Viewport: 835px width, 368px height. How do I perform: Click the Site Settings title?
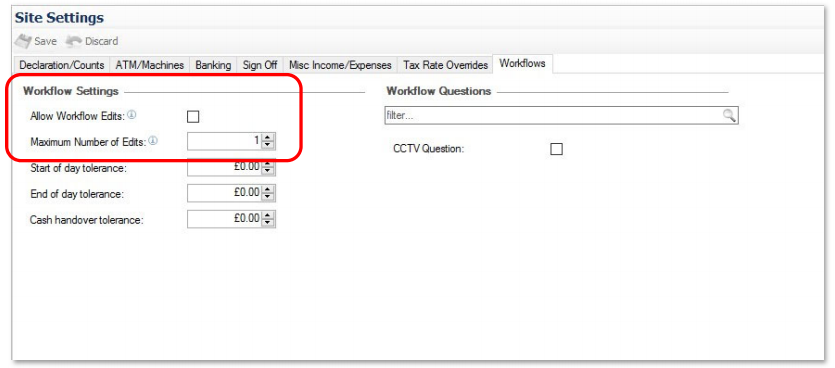[59, 18]
